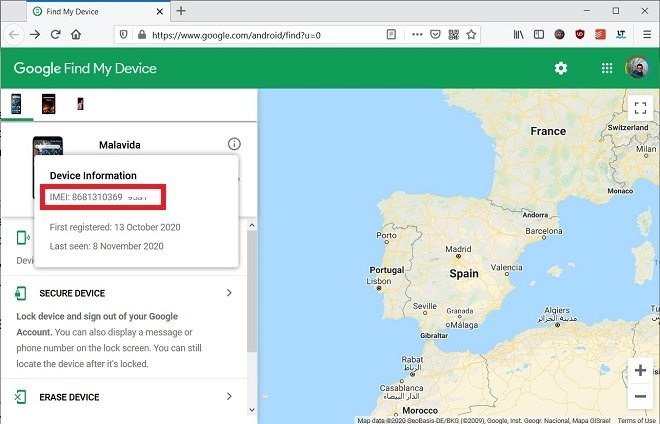The image size is (660, 424).
Task: Click the round brown extension icon
Action: 559,35
